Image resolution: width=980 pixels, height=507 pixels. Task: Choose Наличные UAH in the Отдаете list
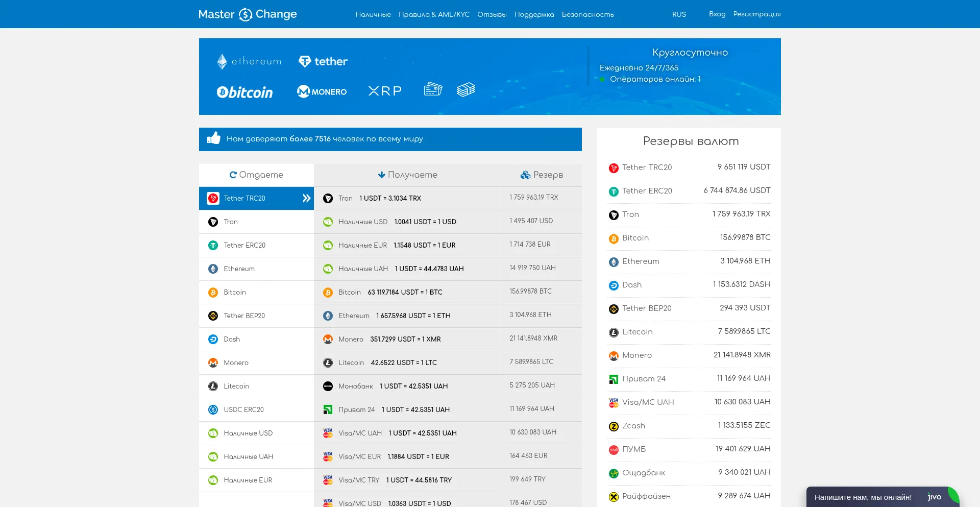(256, 456)
